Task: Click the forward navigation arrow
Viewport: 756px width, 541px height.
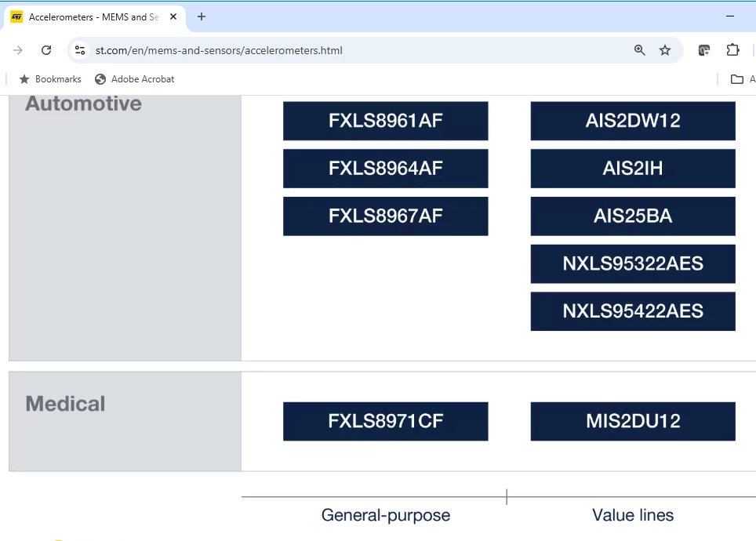Action: [18, 50]
